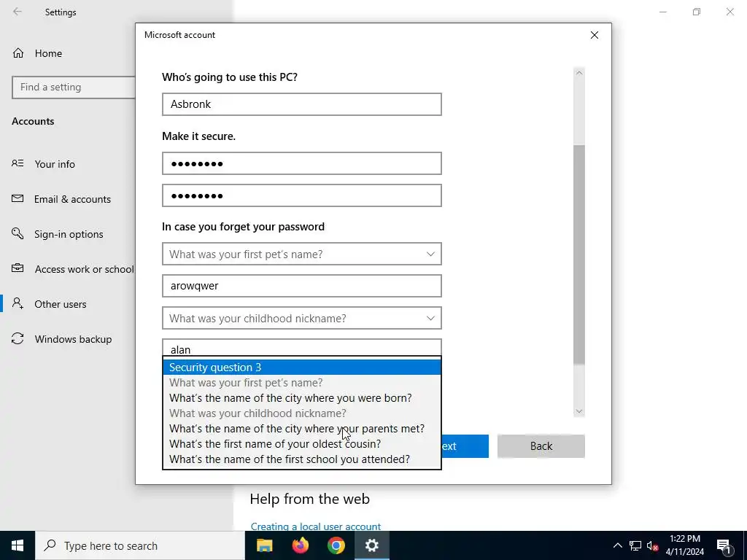Click the dialog vertical scrollbar thumb
This screenshot has width=747, height=560.
(x=578, y=254)
